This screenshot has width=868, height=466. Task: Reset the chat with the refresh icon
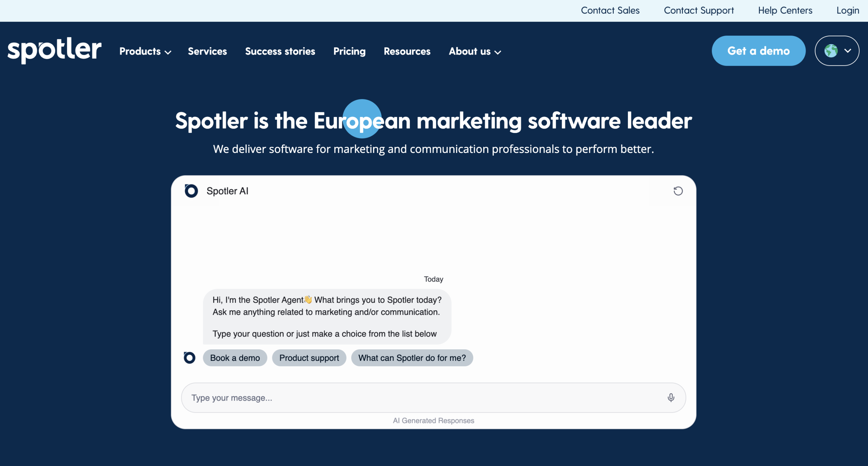click(678, 191)
